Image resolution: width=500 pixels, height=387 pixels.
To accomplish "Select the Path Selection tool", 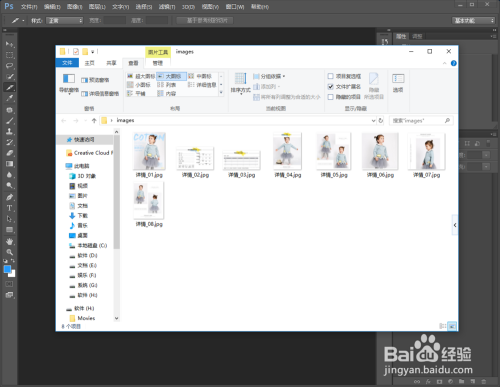I will pyautogui.click(x=9, y=219).
